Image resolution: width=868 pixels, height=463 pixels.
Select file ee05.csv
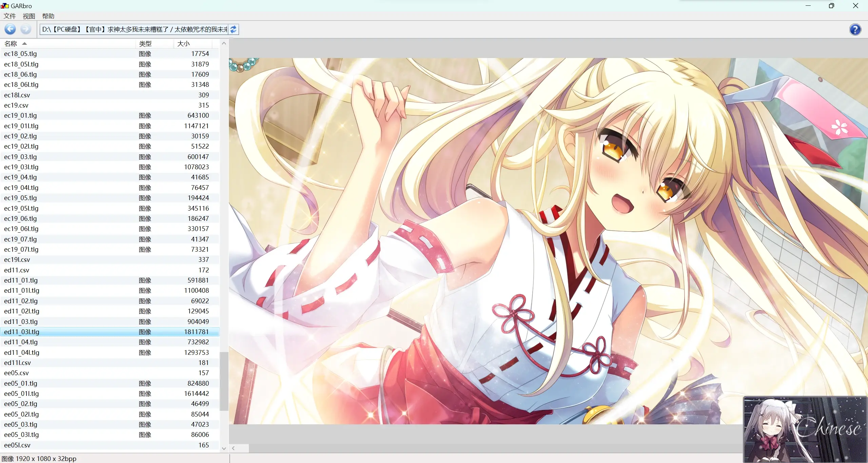click(110, 373)
